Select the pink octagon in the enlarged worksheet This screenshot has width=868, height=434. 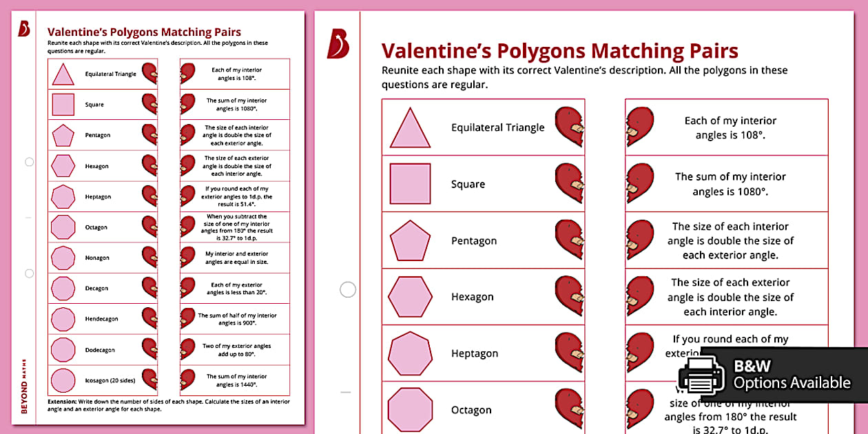[410, 410]
